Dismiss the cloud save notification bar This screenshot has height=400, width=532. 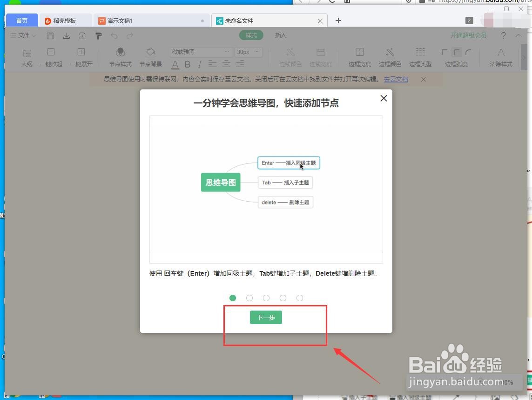point(424,80)
